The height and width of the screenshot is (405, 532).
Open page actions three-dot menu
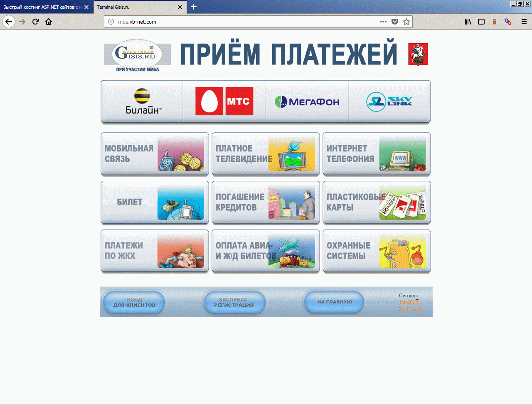click(383, 22)
